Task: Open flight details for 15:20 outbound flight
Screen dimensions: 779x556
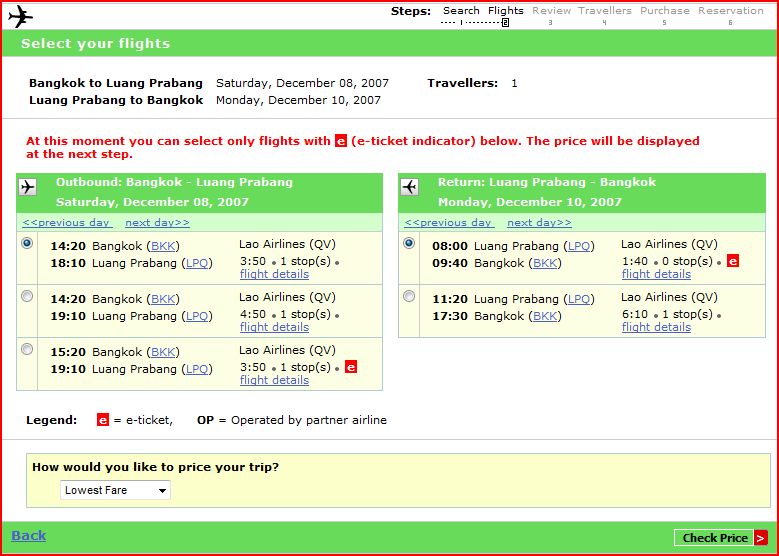Action: click(x=274, y=380)
